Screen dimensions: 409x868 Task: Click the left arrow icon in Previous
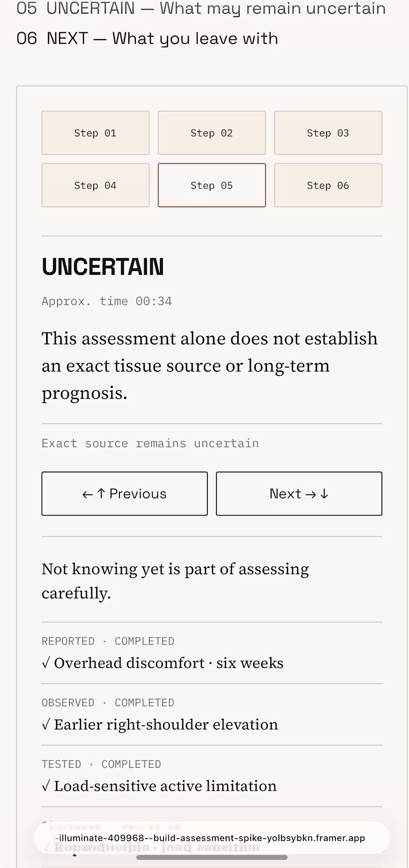87,494
